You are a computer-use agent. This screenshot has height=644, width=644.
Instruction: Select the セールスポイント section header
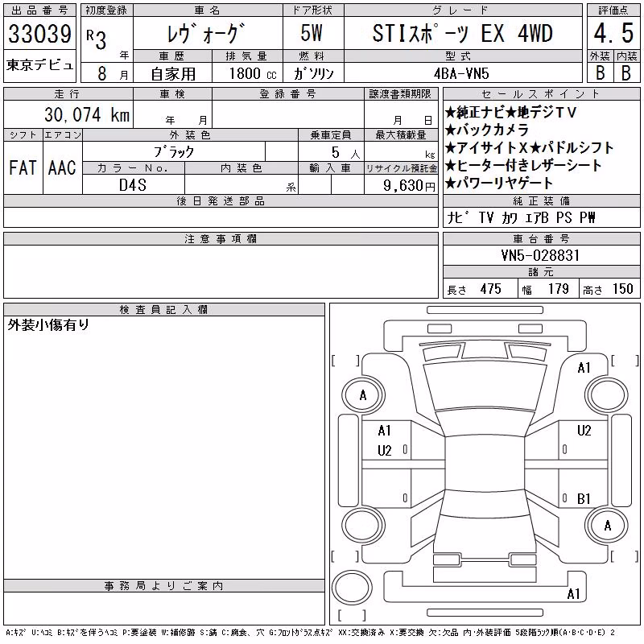(x=541, y=94)
